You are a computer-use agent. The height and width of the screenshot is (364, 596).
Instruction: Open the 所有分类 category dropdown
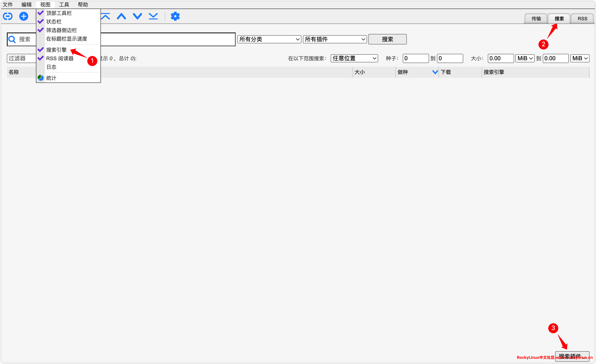269,39
